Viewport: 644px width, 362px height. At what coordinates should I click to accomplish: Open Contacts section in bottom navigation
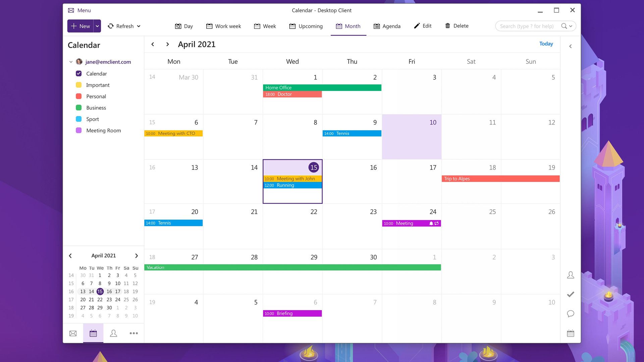coord(113,333)
